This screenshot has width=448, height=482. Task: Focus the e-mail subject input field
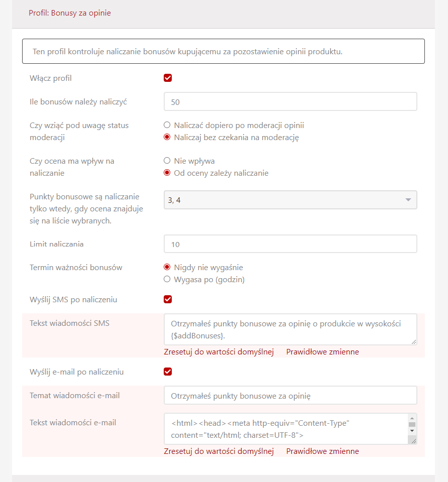(290, 395)
